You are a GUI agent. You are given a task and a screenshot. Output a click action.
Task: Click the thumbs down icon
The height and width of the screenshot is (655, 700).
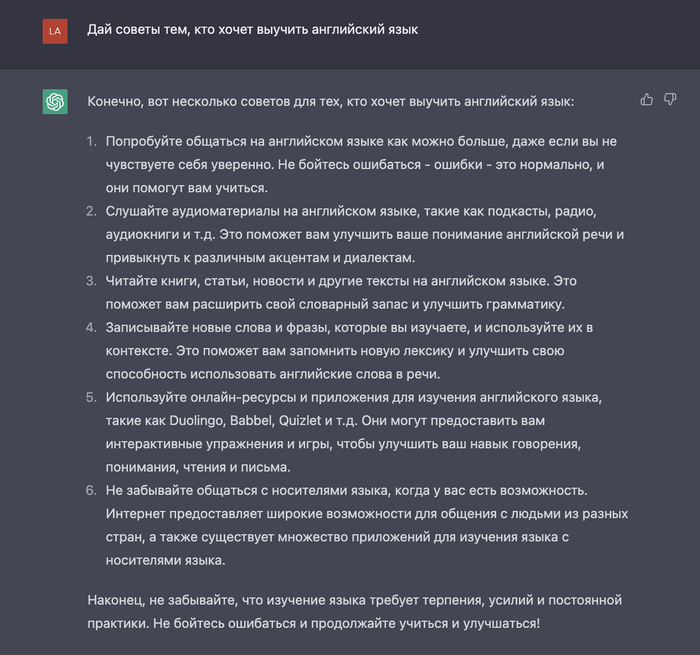670,100
